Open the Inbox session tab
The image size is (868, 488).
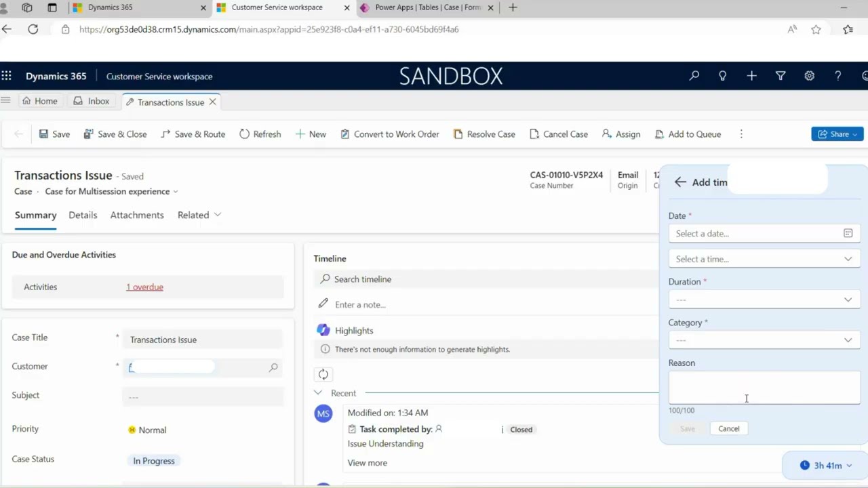tap(91, 101)
